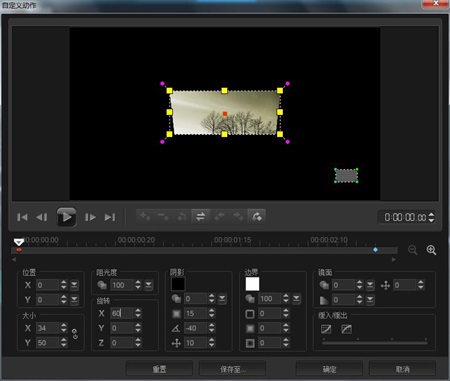Open the shadow opacity ease dropdown
The height and width of the screenshot is (381, 450).
coord(222,299)
